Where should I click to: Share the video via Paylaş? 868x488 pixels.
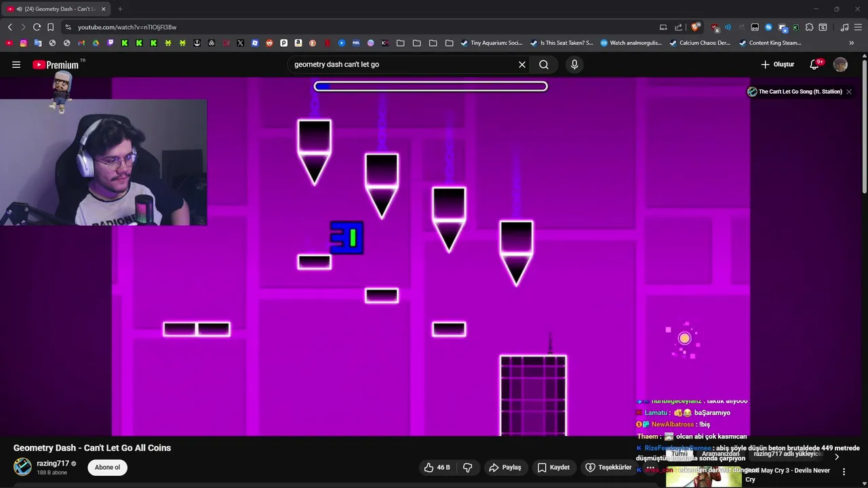tap(505, 467)
